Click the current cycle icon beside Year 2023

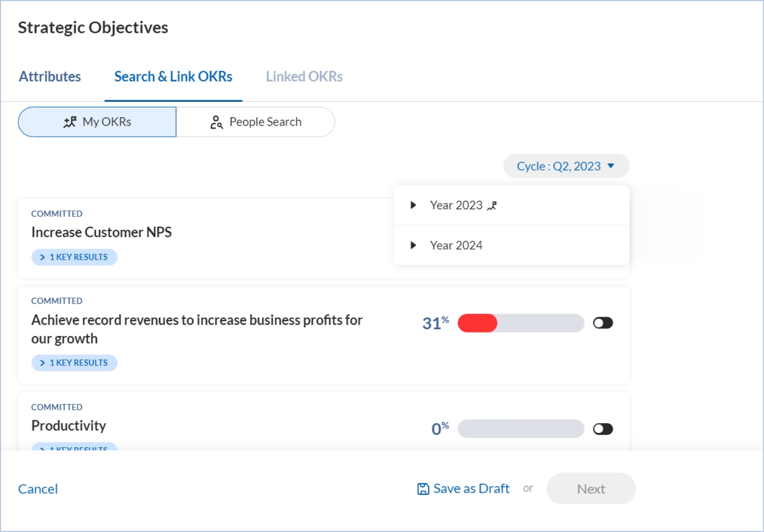tap(492, 206)
